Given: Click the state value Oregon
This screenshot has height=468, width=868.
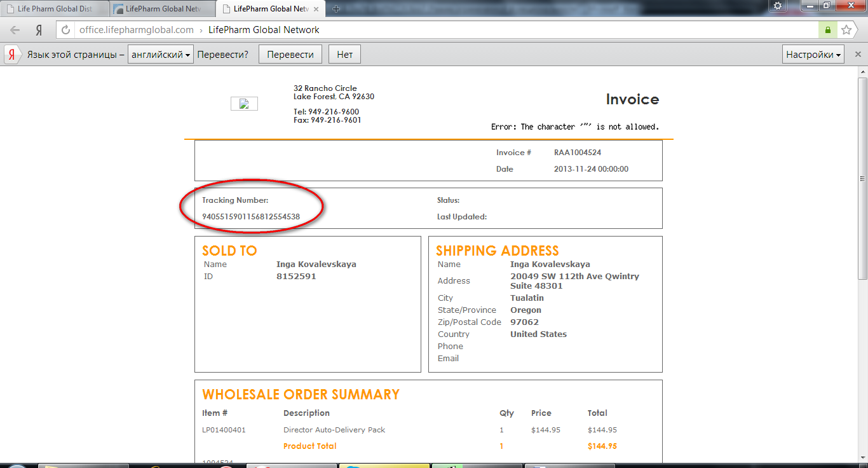Looking at the screenshot, I should point(526,310).
